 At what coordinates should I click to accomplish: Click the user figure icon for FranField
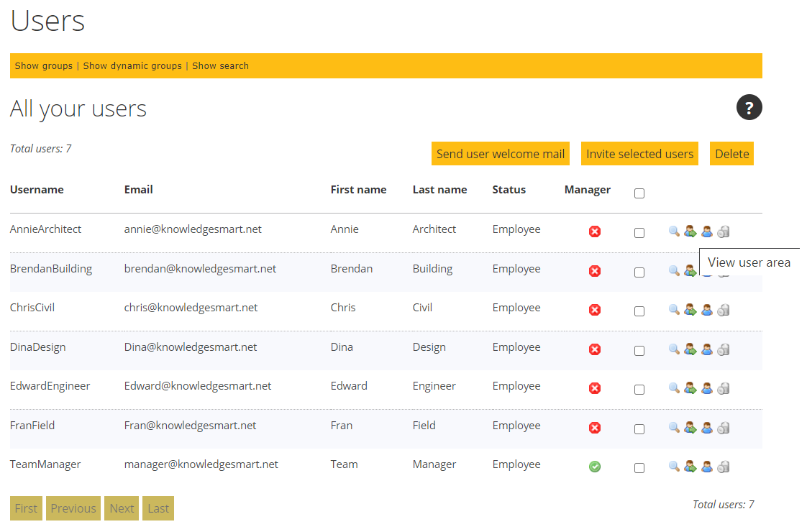coord(706,428)
